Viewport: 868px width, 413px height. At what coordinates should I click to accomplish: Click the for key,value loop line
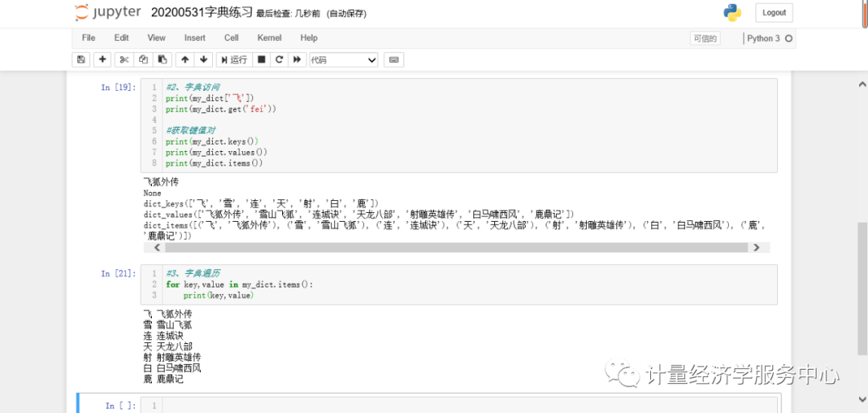point(240,284)
